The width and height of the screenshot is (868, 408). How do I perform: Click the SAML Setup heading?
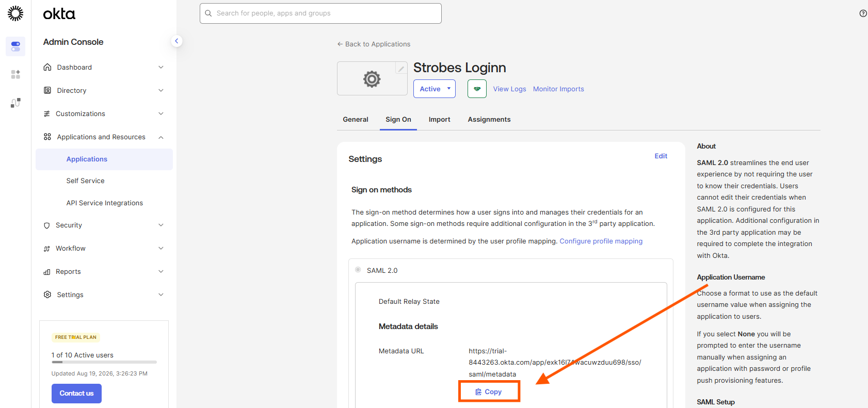click(x=716, y=402)
